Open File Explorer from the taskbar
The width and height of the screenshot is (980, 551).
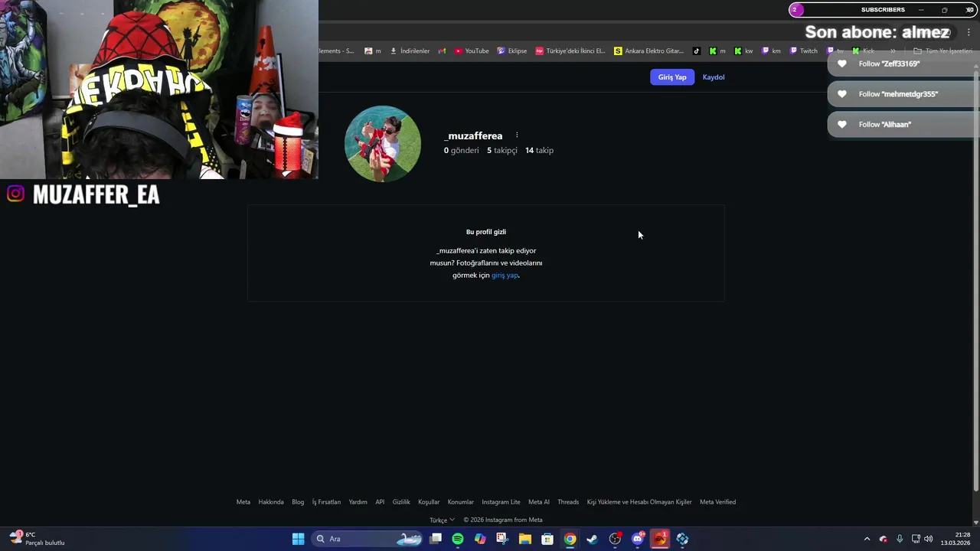coord(525,539)
